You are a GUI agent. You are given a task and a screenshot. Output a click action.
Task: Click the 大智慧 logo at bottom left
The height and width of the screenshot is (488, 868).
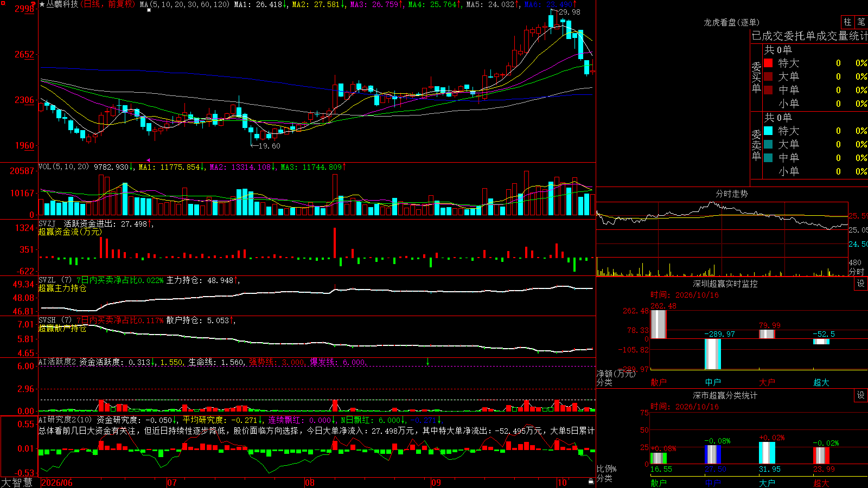[x=17, y=483]
